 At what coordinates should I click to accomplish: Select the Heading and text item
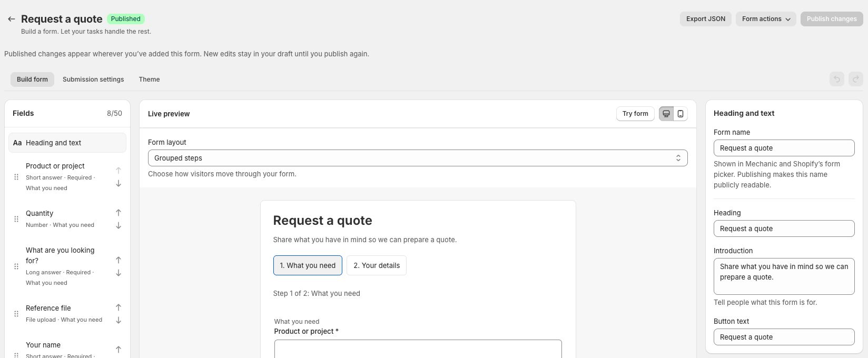coord(67,143)
